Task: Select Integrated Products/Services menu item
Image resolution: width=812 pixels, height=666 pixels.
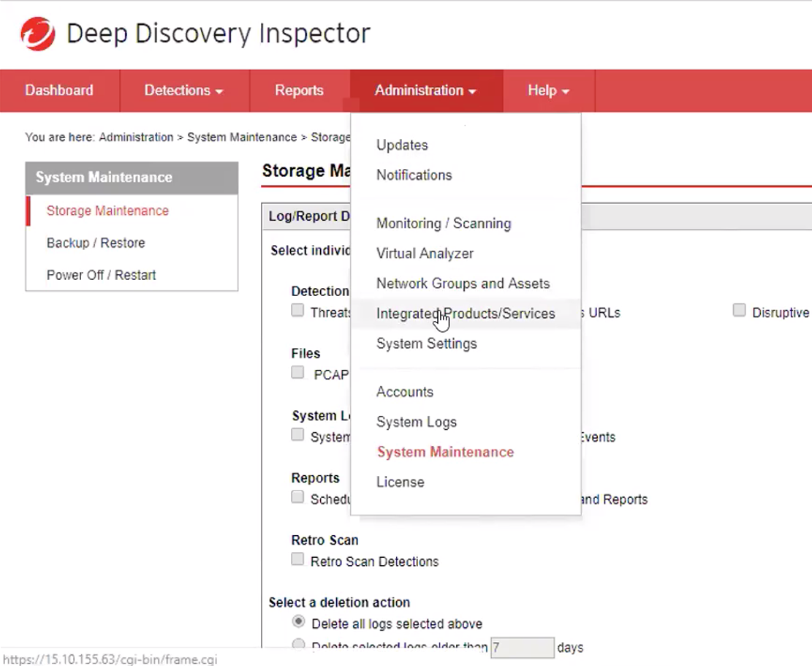Action: point(466,314)
